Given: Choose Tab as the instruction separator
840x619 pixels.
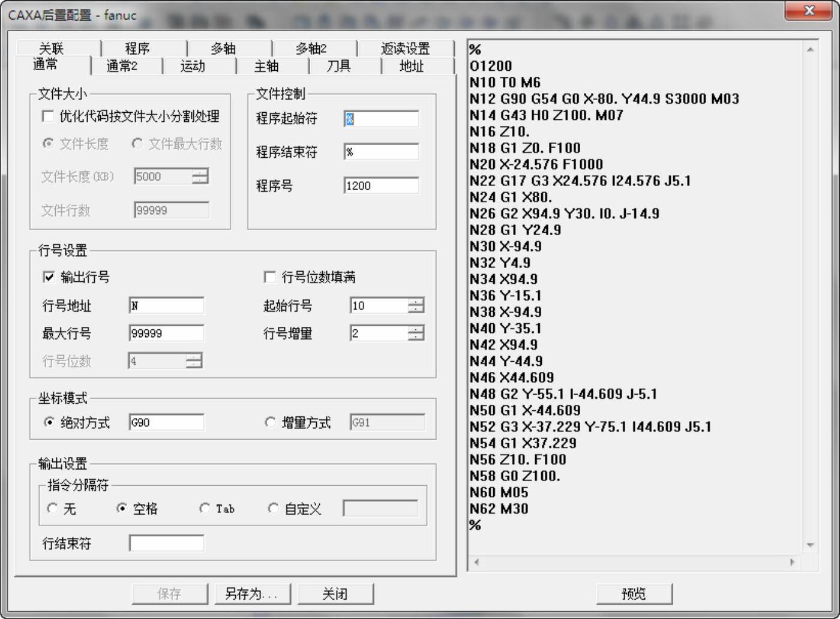Looking at the screenshot, I should click(x=205, y=509).
